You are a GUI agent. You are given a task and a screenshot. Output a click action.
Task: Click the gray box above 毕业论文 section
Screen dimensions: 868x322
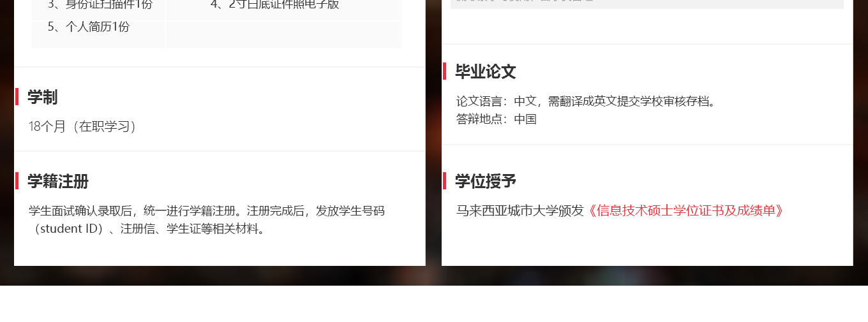tap(647, 4)
